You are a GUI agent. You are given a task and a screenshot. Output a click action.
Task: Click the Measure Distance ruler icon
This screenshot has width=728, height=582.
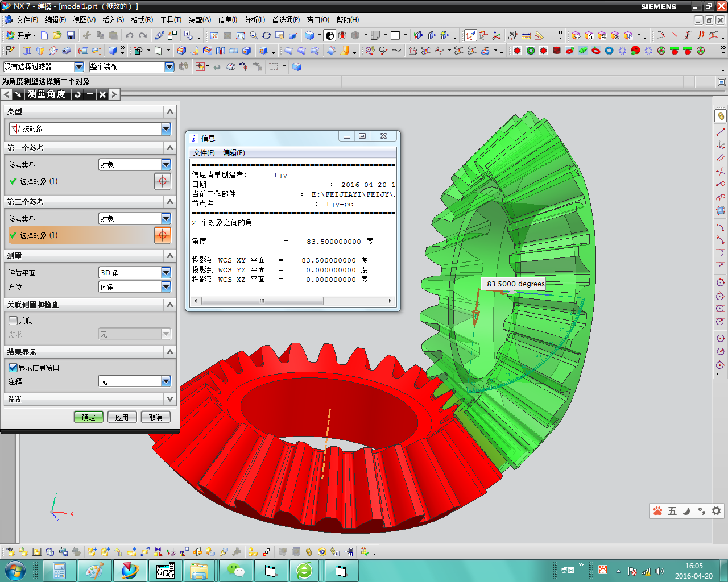coord(526,35)
